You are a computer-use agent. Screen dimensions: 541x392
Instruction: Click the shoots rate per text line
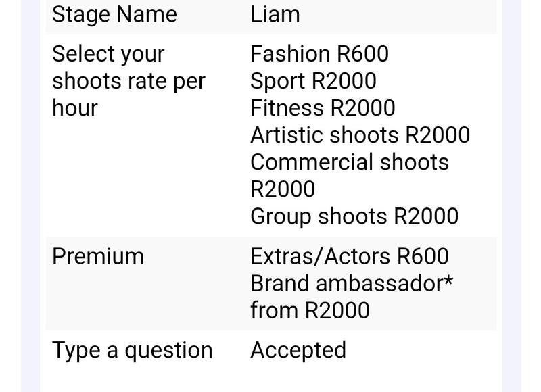[128, 81]
